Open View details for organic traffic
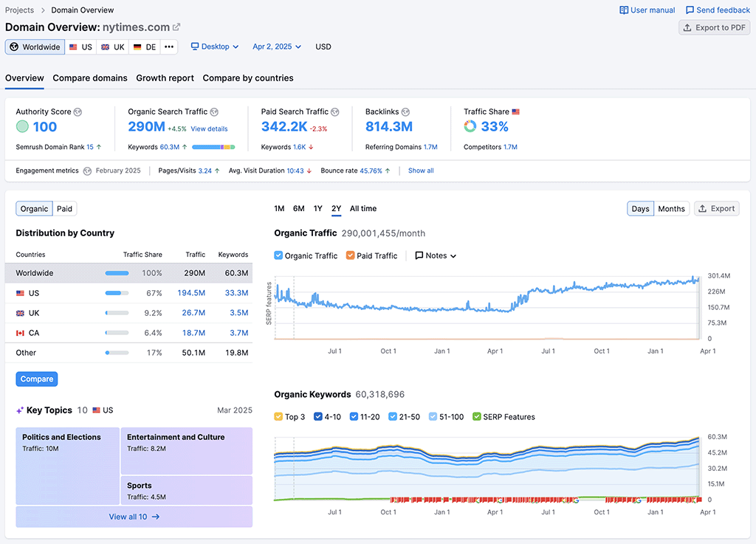Screen dimensions: 756x544 click(209, 128)
